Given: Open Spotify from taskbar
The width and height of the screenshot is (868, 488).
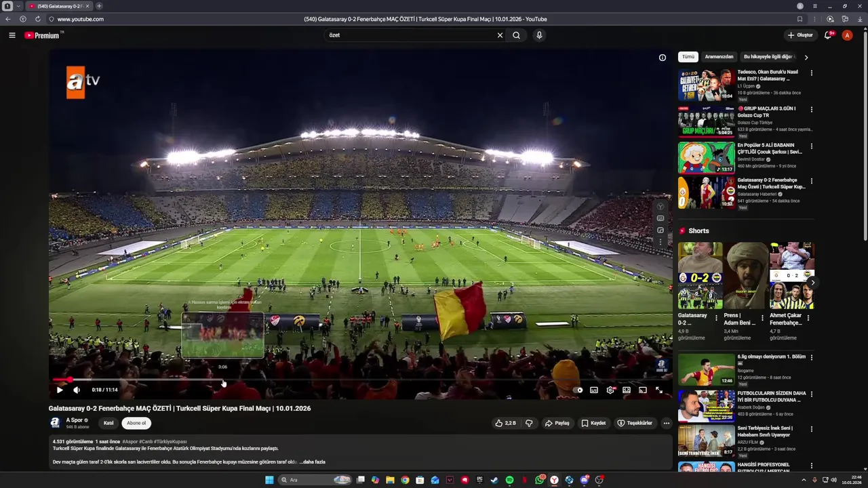Looking at the screenshot, I should pos(509,480).
